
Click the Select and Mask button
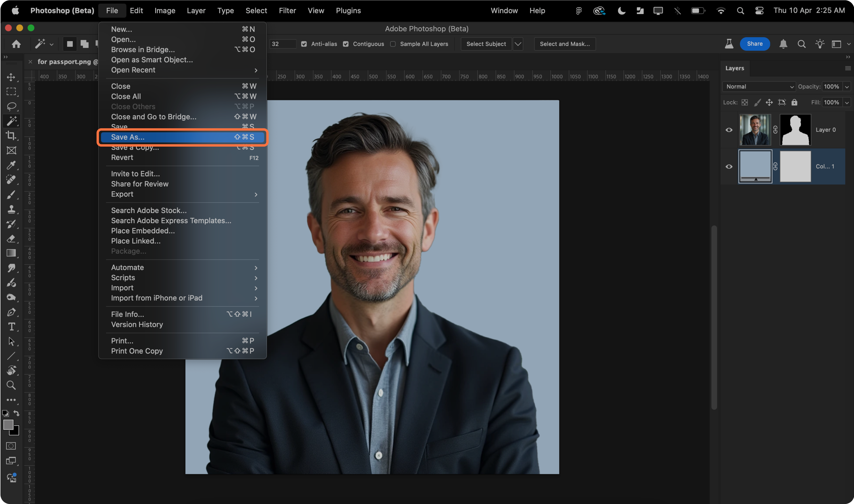click(565, 44)
